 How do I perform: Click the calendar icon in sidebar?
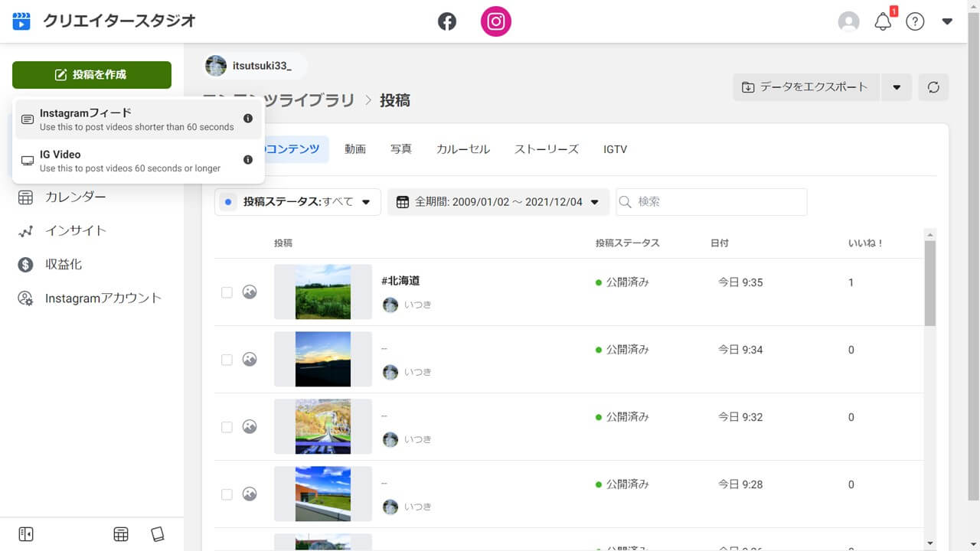[x=25, y=197]
